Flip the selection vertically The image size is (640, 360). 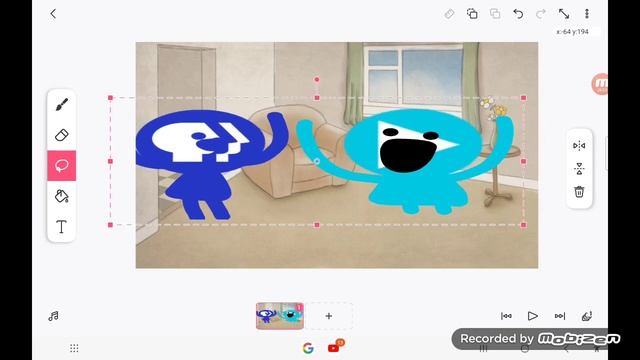click(579, 169)
